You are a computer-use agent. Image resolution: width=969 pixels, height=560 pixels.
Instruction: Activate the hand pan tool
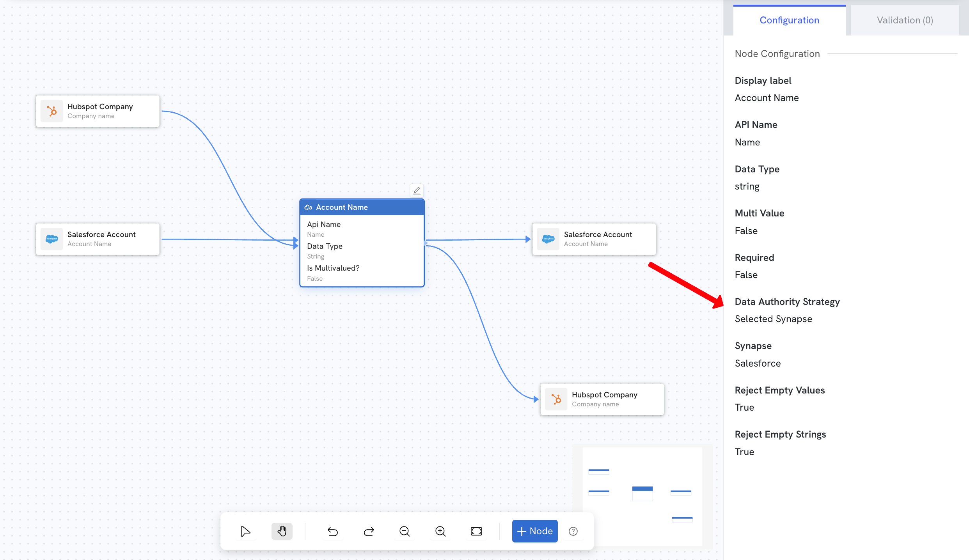pyautogui.click(x=282, y=531)
